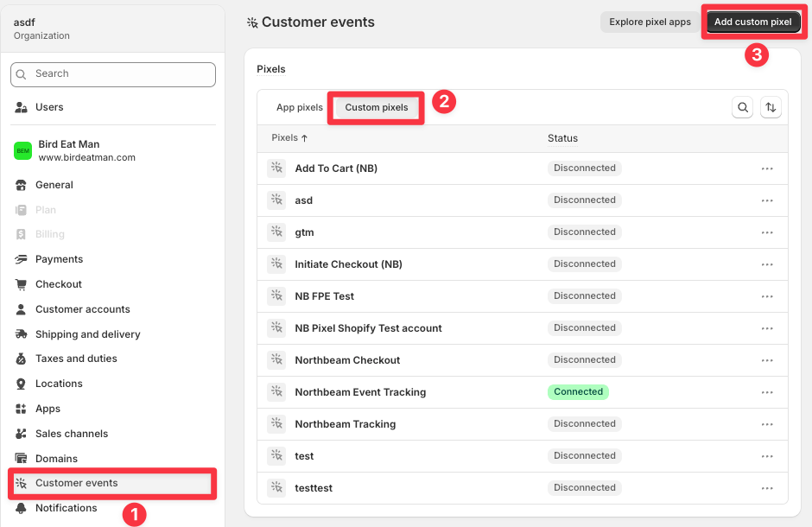The height and width of the screenshot is (527, 812).
Task: Click the Sales channels icon
Action: tap(21, 434)
